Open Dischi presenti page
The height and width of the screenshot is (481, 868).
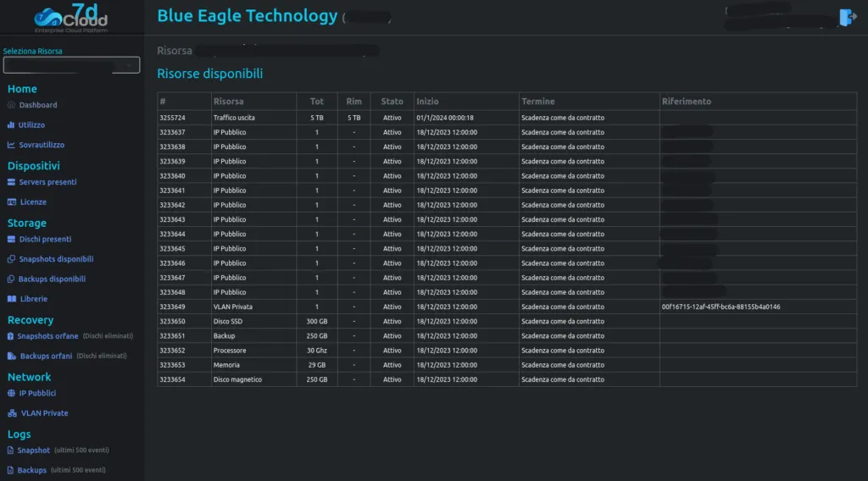point(45,240)
